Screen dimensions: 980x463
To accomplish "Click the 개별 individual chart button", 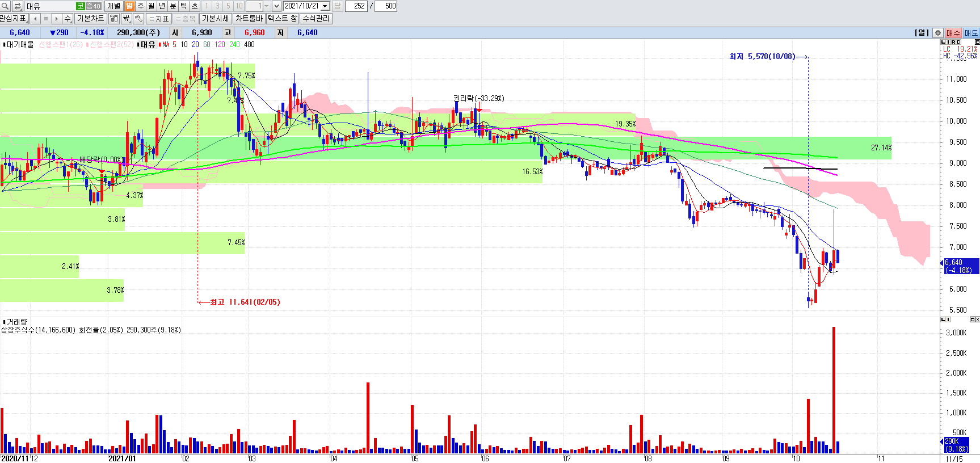I will (x=114, y=6).
